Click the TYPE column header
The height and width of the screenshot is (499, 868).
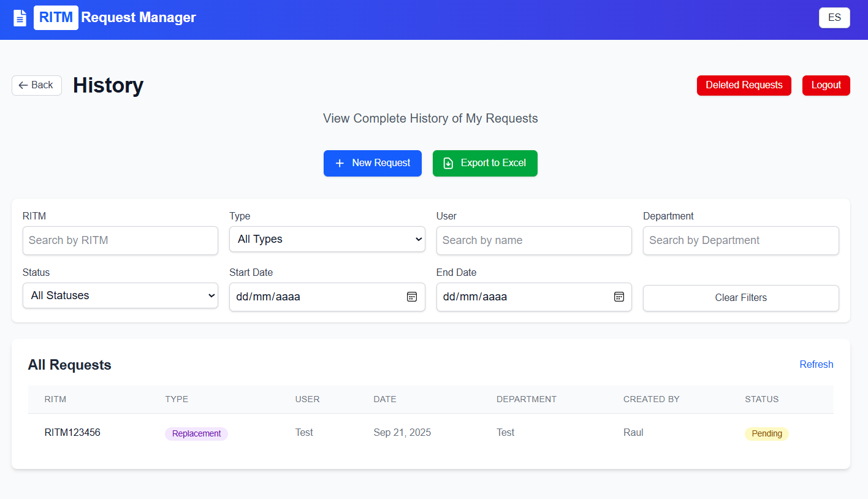177,399
